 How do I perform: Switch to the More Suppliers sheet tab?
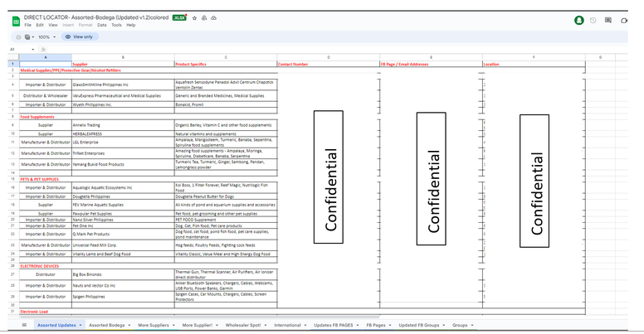click(x=154, y=325)
